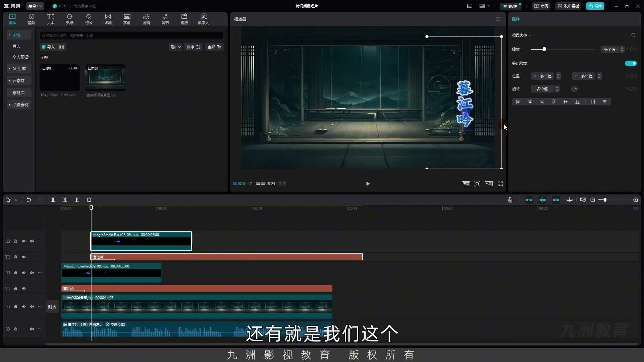This screenshot has height=362, width=644.
Task: Select the 古诗朗诵背景图 jpg thumbnail
Action: pos(105,78)
